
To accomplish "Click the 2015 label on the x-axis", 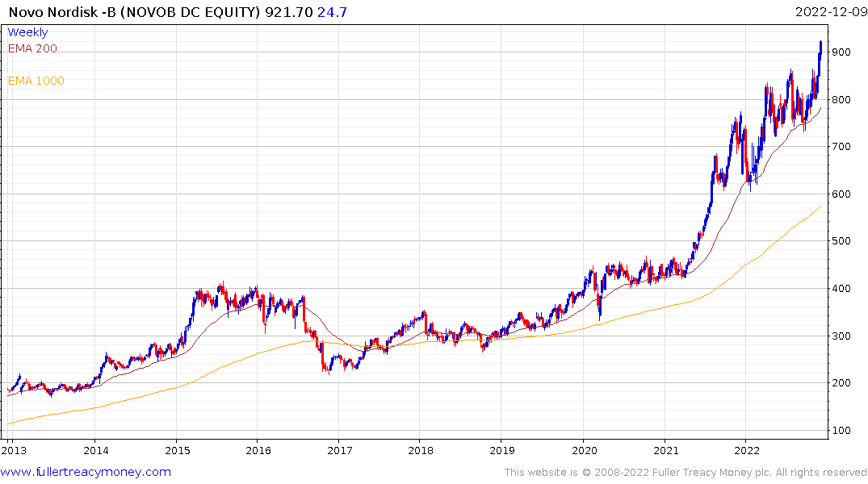I will [178, 450].
